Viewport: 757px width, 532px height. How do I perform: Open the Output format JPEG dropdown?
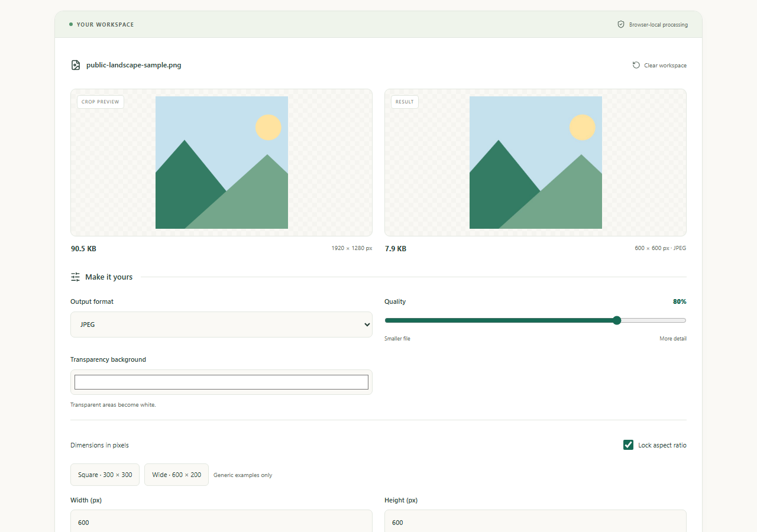221,325
